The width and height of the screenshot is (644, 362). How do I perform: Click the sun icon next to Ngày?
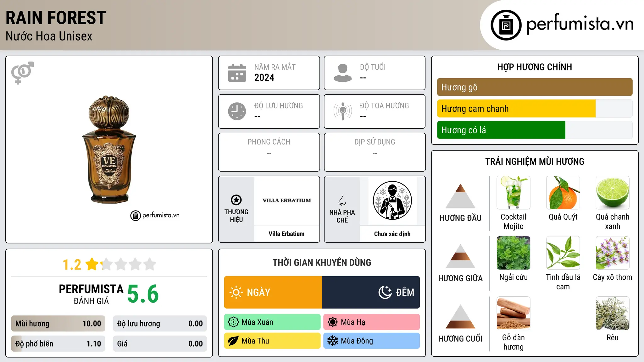236,292
